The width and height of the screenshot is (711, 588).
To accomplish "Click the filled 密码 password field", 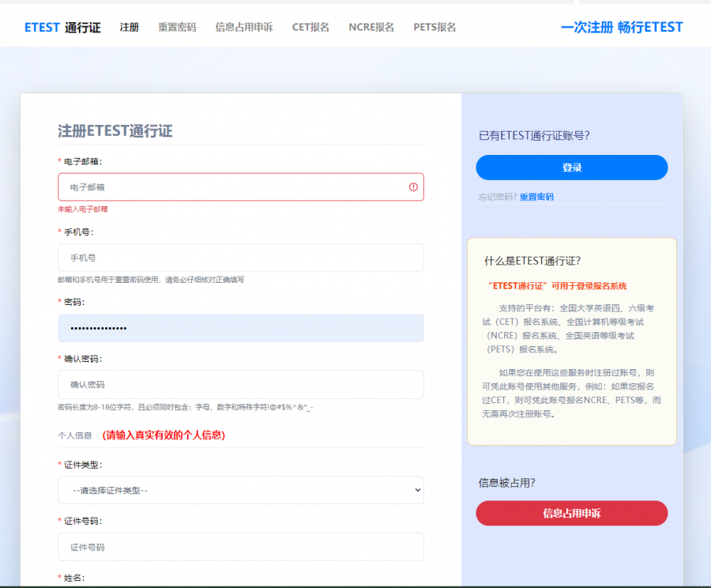I will (240, 328).
